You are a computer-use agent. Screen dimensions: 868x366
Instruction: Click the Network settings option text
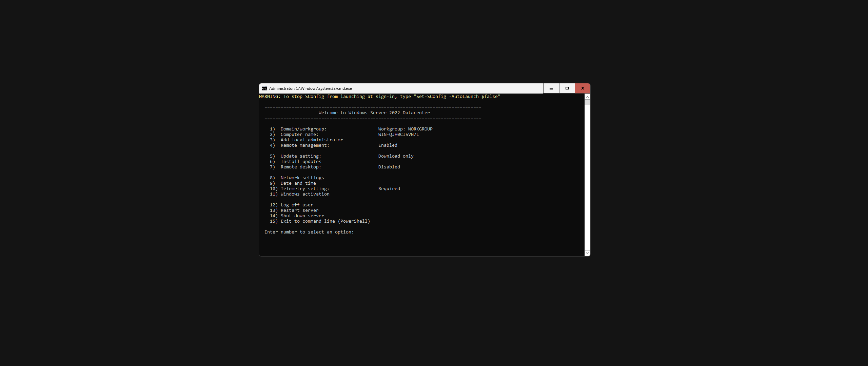pyautogui.click(x=302, y=178)
